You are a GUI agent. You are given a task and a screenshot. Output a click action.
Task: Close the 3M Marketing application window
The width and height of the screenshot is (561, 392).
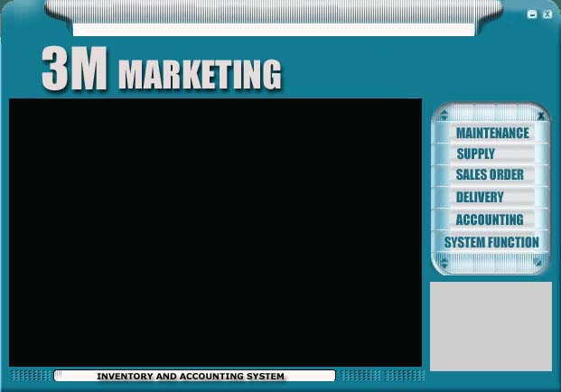point(547,14)
